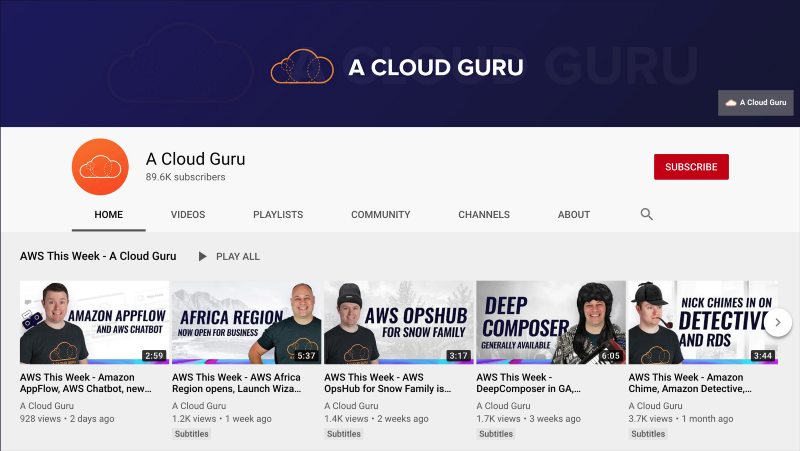The height and width of the screenshot is (451, 800).
Task: Click the A Cloud Guru channel avatar
Action: tap(100, 167)
